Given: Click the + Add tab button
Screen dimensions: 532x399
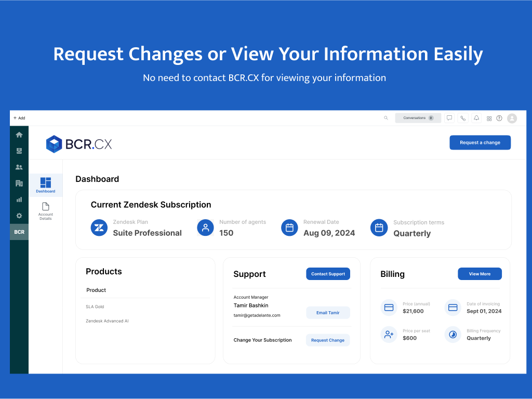Looking at the screenshot, I should (x=19, y=118).
